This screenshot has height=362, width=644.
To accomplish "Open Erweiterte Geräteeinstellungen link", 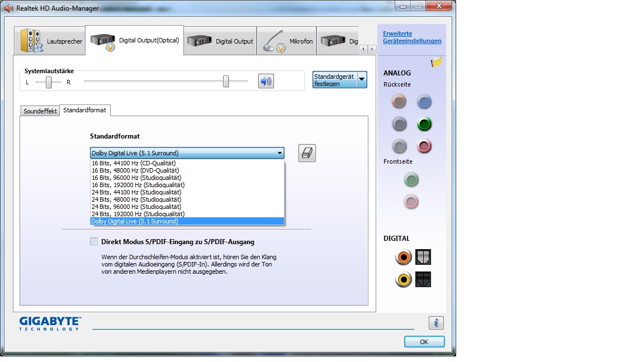I will [412, 37].
